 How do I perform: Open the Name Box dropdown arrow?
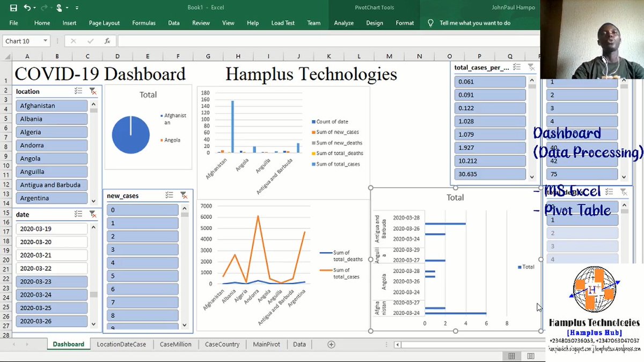point(45,41)
